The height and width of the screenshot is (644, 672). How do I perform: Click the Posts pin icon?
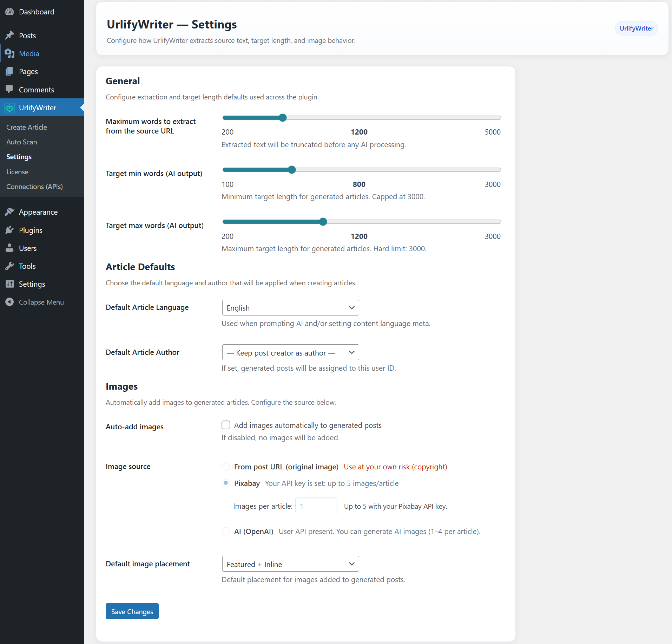10,35
